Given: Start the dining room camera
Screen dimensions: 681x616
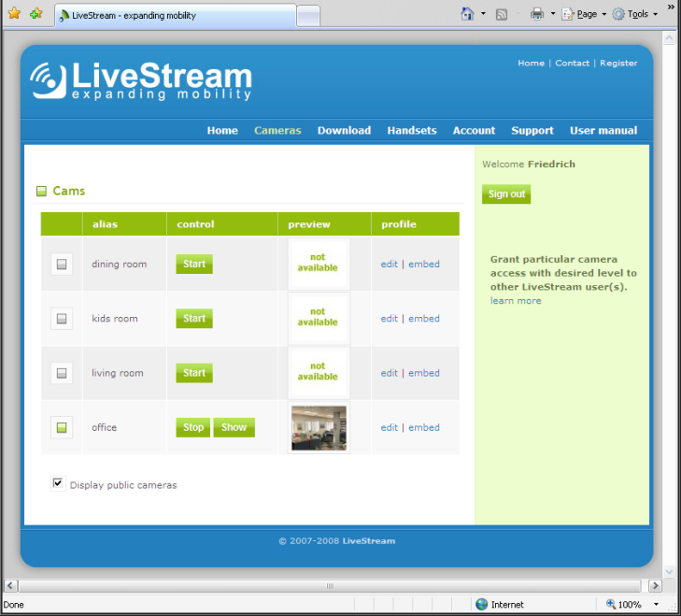Looking at the screenshot, I should click(194, 264).
